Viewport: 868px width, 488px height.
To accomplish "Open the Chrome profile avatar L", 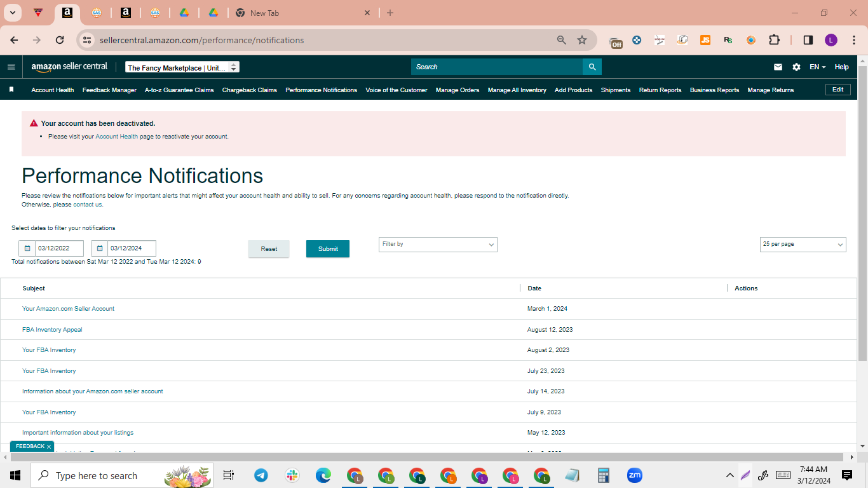I will click(x=831, y=40).
